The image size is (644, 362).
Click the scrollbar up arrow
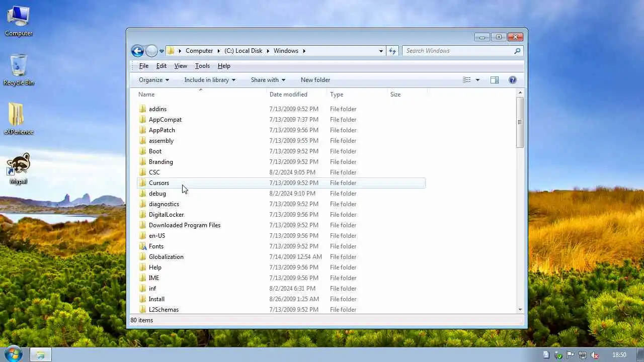520,93
